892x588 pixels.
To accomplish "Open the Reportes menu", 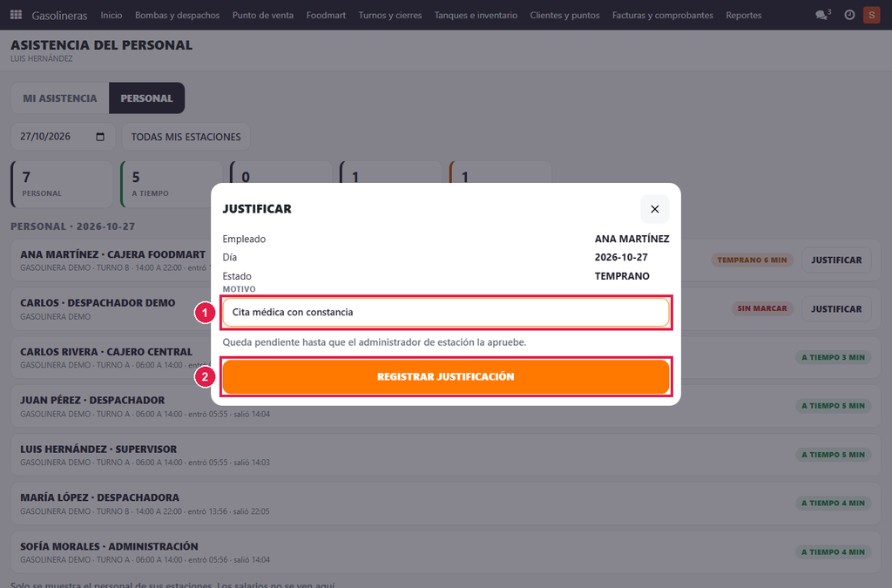I will pyautogui.click(x=744, y=16).
